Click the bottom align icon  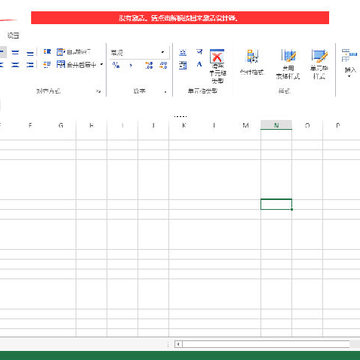coord(30,52)
